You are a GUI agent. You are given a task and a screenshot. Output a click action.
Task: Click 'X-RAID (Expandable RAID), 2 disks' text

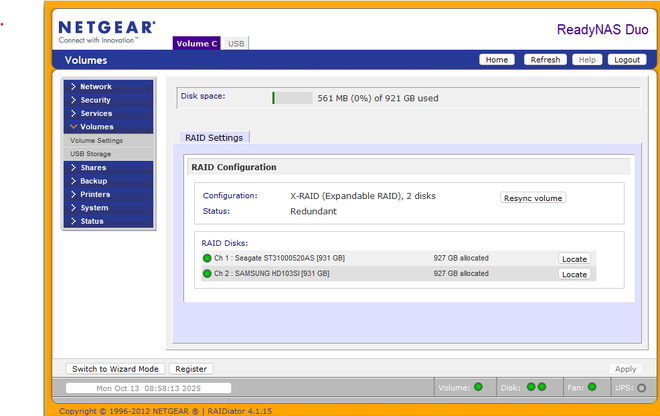click(363, 196)
